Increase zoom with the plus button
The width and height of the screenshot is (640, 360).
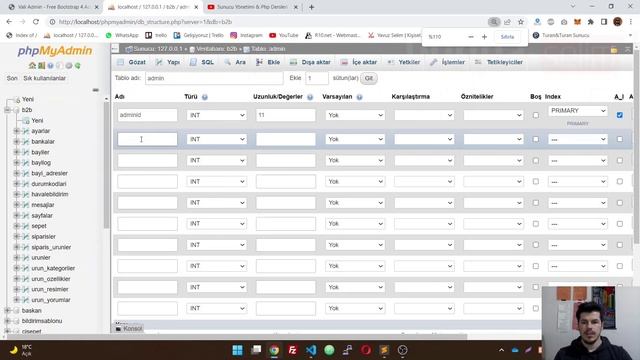[484, 37]
